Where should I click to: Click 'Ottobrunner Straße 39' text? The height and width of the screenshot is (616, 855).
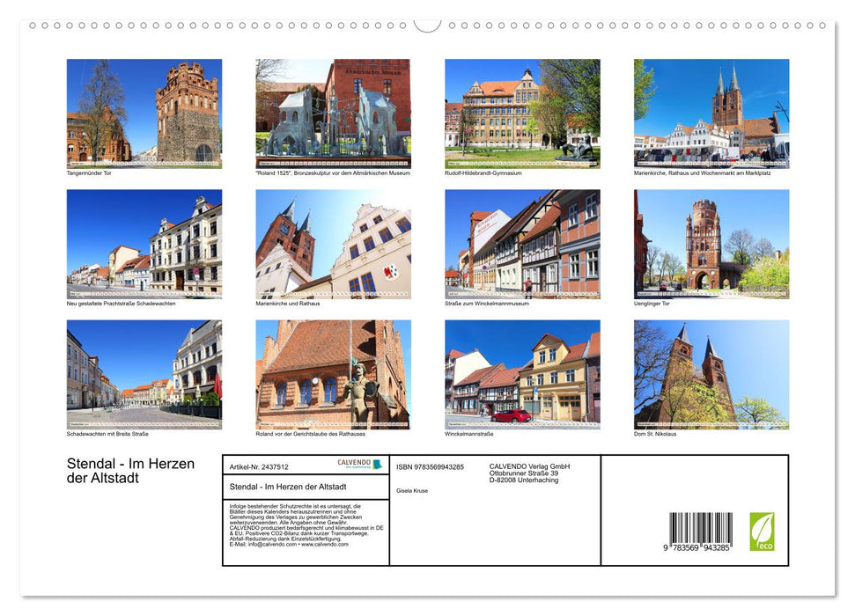click(x=523, y=473)
